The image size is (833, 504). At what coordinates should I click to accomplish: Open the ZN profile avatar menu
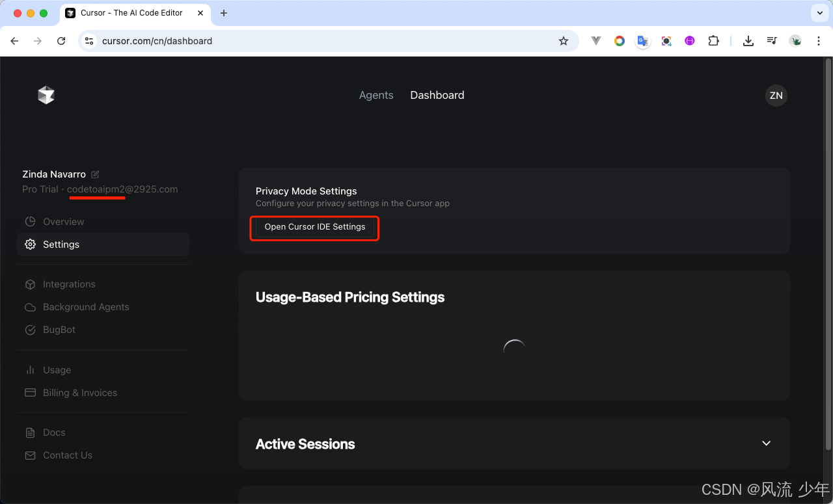[x=776, y=95]
